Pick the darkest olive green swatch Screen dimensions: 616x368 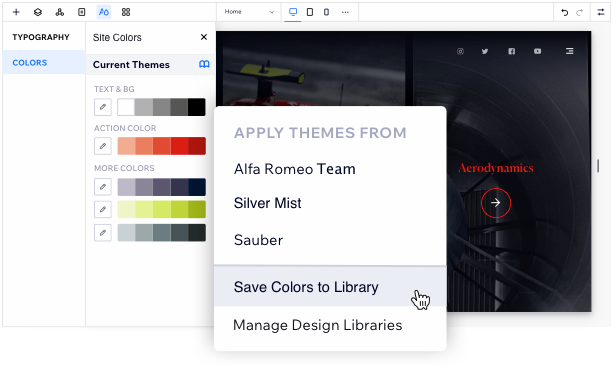pyautogui.click(x=197, y=209)
